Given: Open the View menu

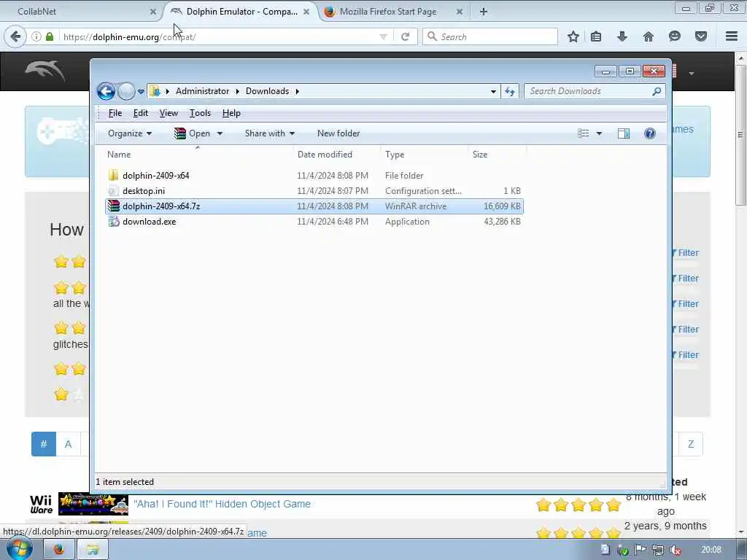Looking at the screenshot, I should coord(169,113).
